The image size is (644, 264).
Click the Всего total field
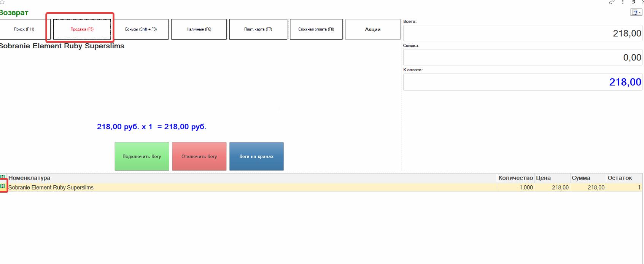(x=523, y=33)
